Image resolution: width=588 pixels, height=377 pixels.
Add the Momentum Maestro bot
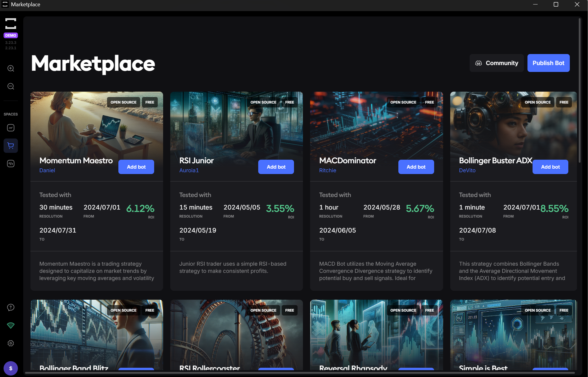(x=136, y=167)
